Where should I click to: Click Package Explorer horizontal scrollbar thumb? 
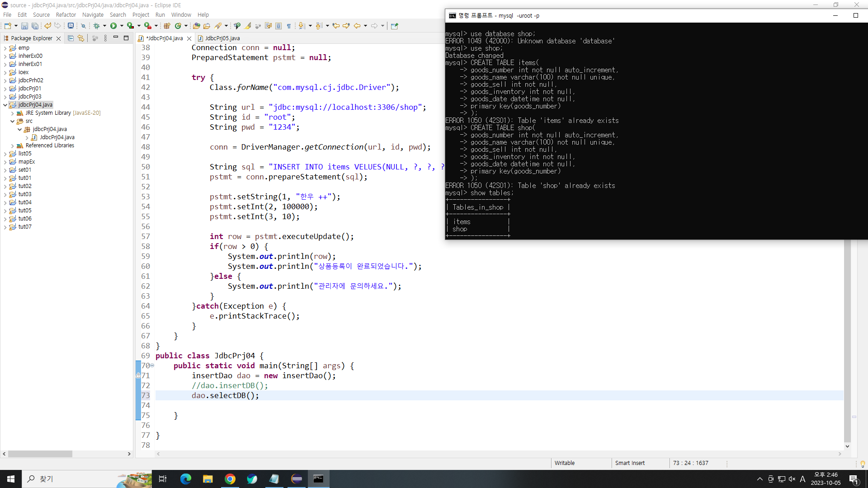pyautogui.click(x=40, y=454)
